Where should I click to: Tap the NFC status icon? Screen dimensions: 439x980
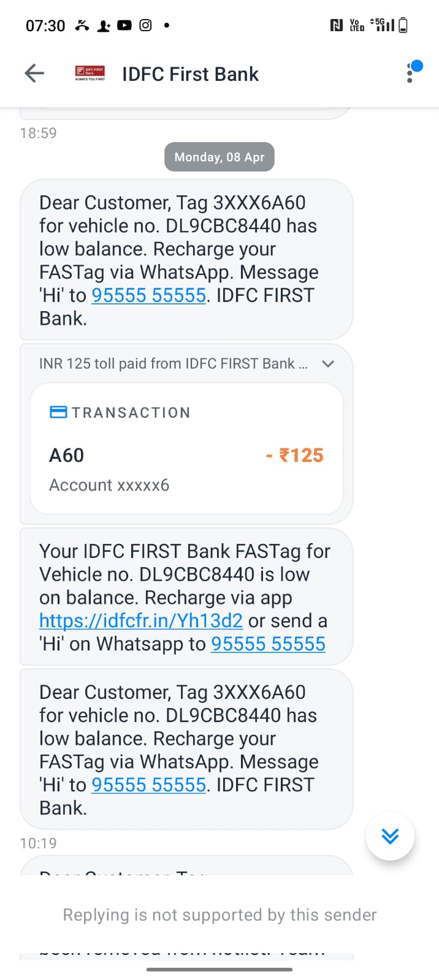(x=336, y=25)
